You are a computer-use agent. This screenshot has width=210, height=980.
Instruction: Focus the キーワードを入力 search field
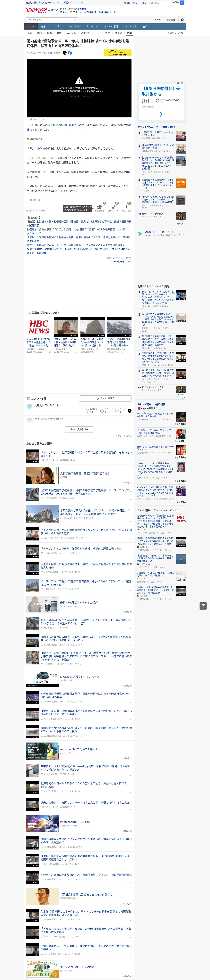[49, 20]
